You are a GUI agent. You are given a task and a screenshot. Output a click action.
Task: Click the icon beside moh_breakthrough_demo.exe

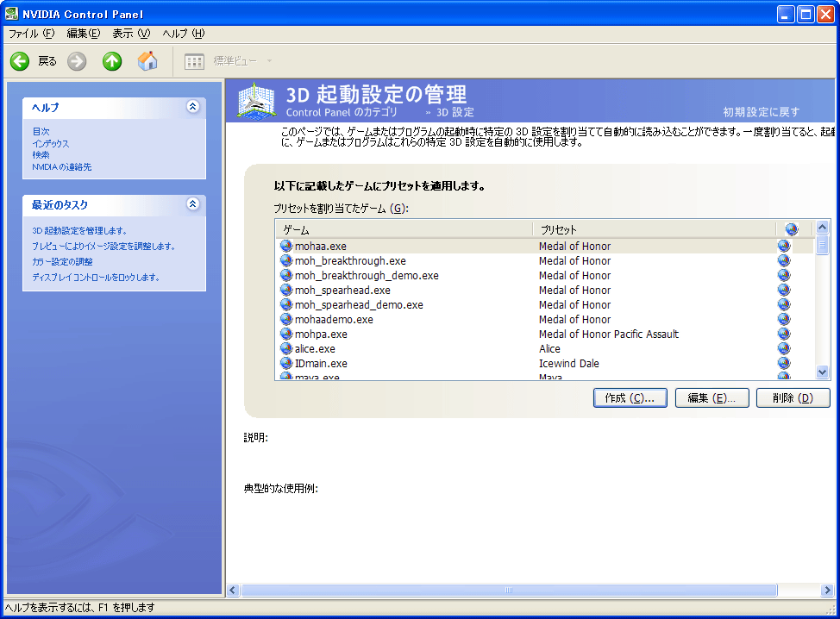pyautogui.click(x=286, y=275)
